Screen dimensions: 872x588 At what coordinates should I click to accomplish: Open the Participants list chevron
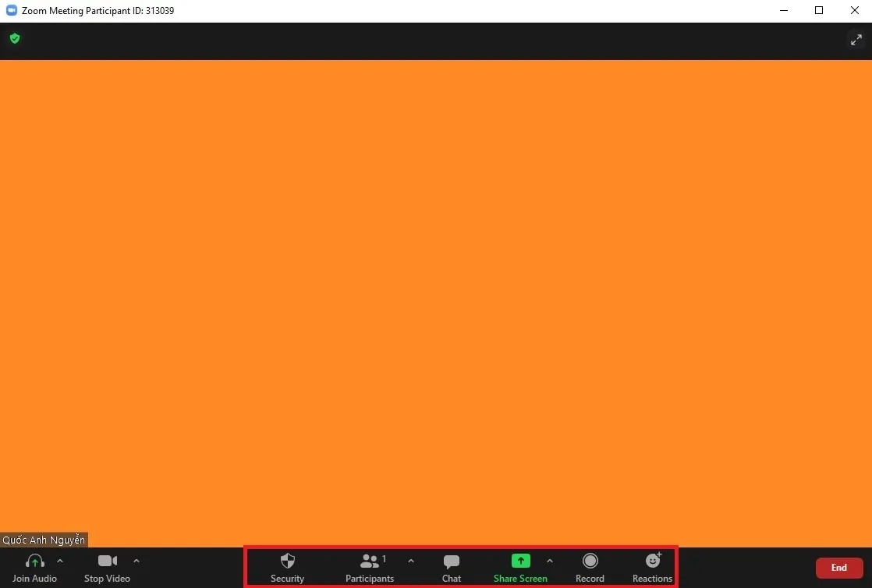tap(411, 560)
